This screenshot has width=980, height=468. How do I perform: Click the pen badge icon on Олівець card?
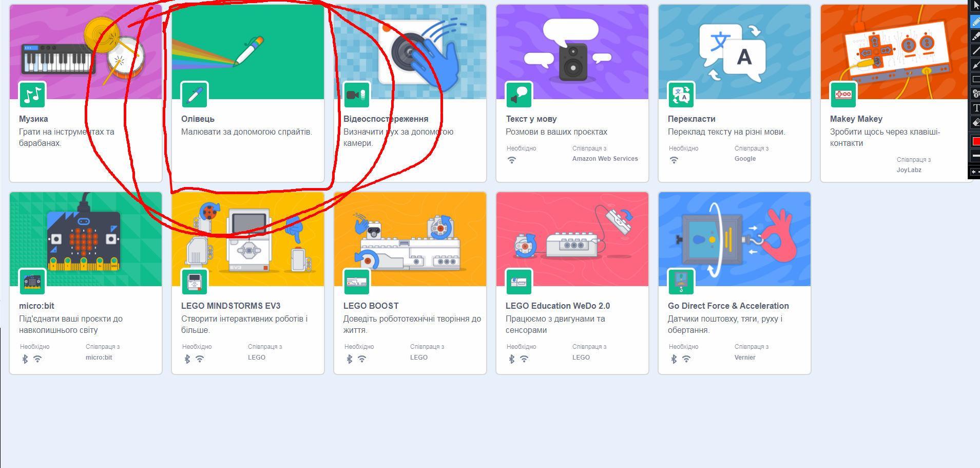point(195,95)
